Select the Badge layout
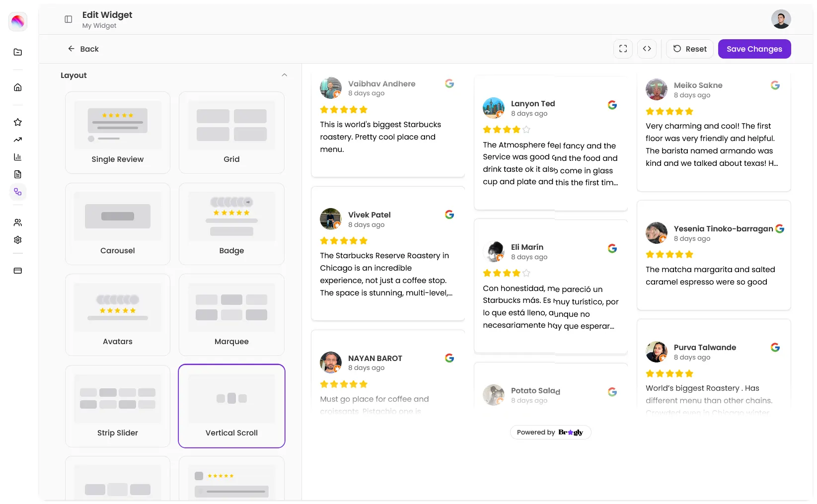Viewport: 817px width, 504px height. 231,224
